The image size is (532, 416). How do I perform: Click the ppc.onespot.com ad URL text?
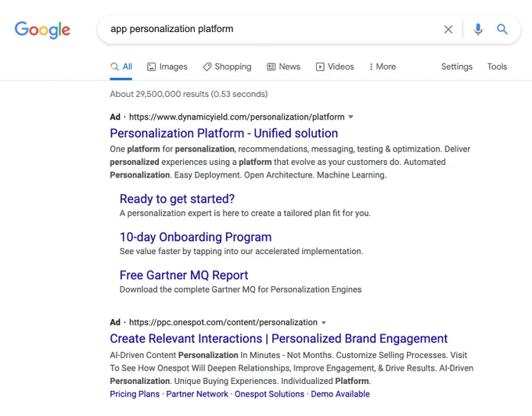223,322
